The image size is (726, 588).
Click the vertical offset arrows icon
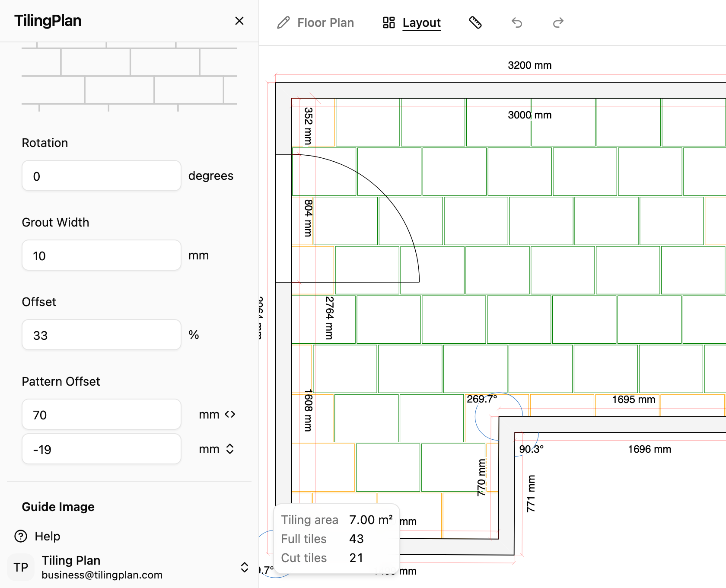pos(230,449)
